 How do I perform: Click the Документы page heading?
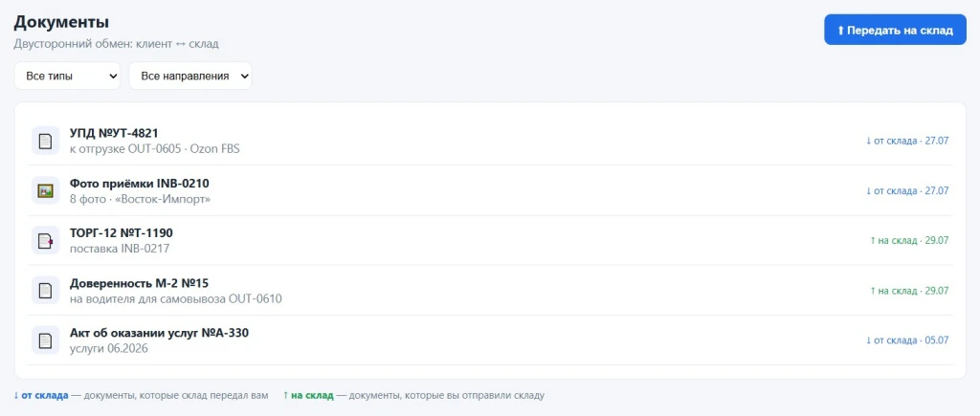61,23
